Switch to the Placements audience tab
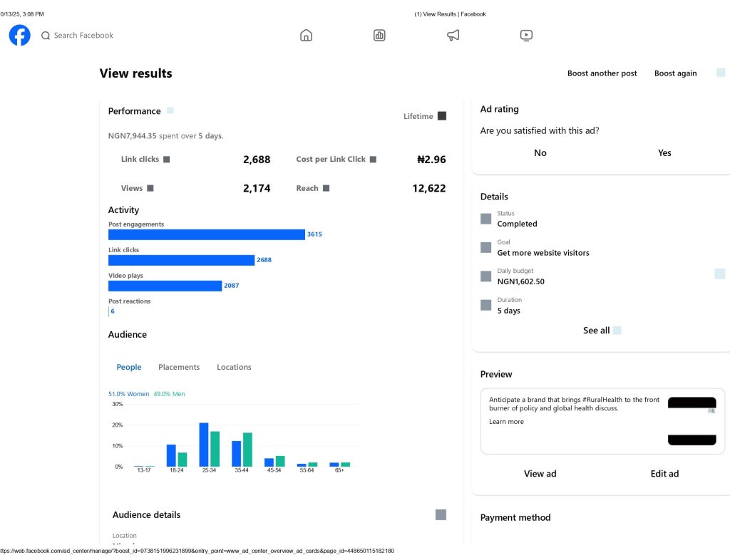Image resolution: width=730 pixels, height=560 pixels. 179,367
